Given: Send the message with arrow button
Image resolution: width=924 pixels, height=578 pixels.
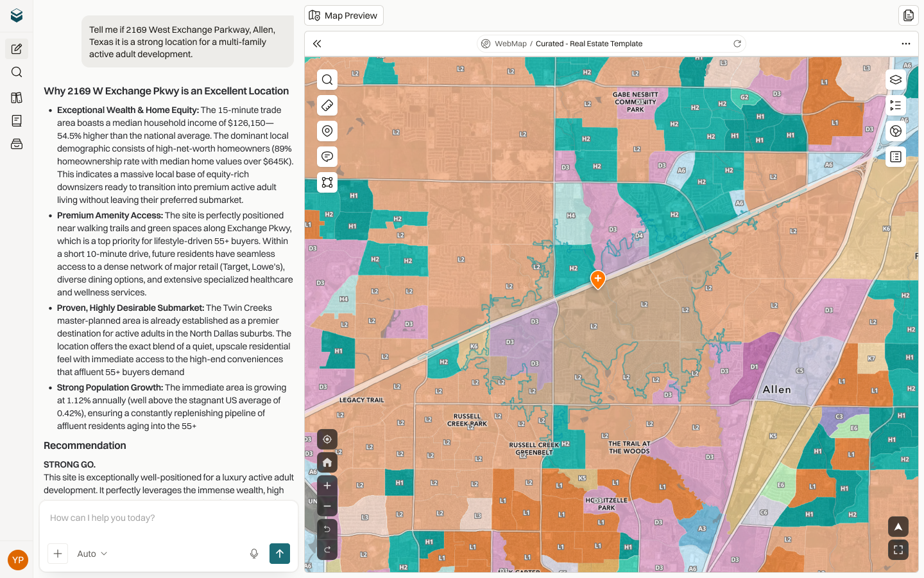Looking at the screenshot, I should (x=280, y=554).
